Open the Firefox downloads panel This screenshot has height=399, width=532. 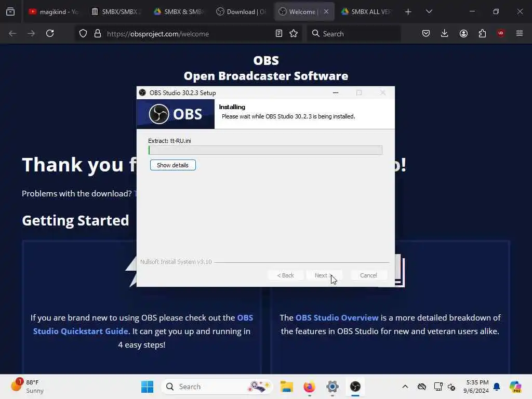tap(445, 33)
